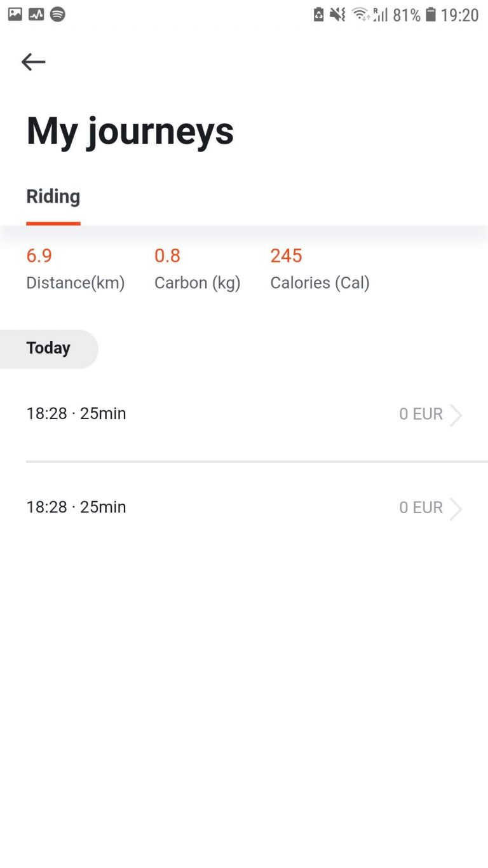Tap the battery icon in status bar
Image resolution: width=488 pixels, height=868 pixels.
pyautogui.click(x=431, y=14)
